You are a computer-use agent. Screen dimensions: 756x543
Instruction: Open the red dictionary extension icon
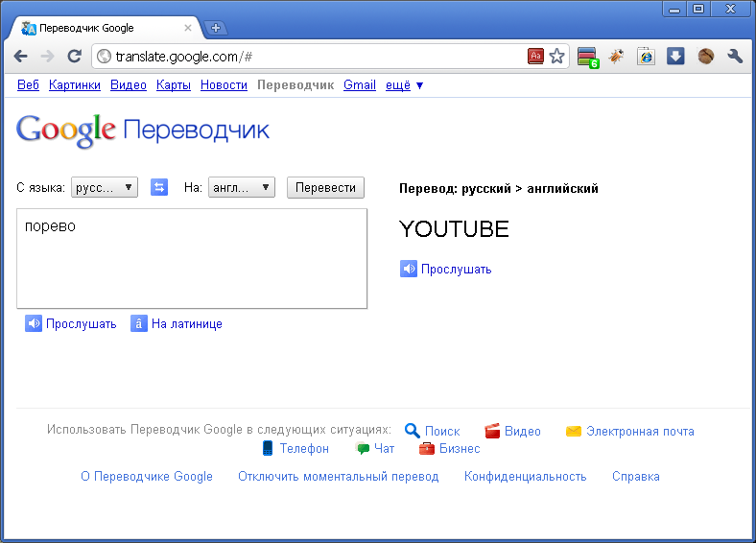click(x=535, y=57)
